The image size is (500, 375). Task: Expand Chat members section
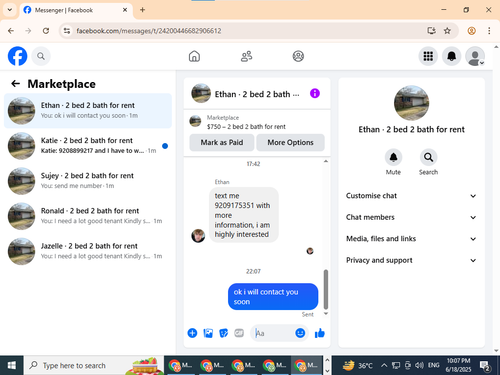pyautogui.click(x=411, y=217)
